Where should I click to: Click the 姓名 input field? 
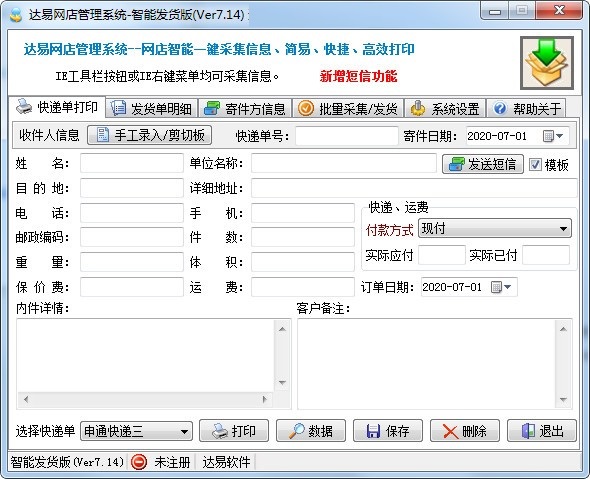point(132,163)
